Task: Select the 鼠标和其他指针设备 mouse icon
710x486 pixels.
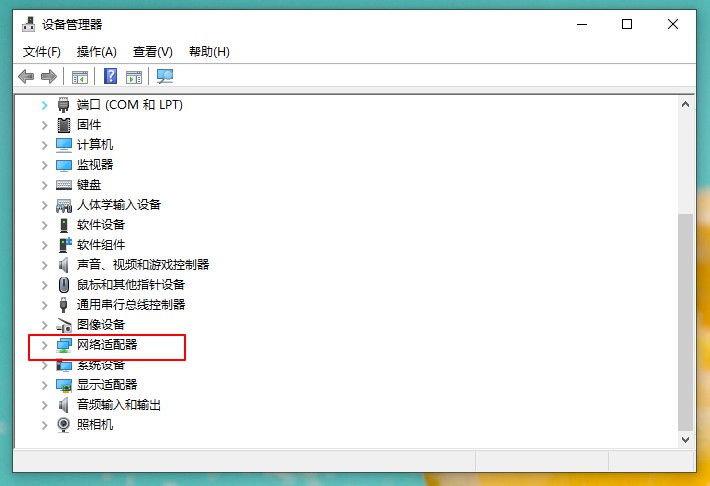Action: pos(64,285)
